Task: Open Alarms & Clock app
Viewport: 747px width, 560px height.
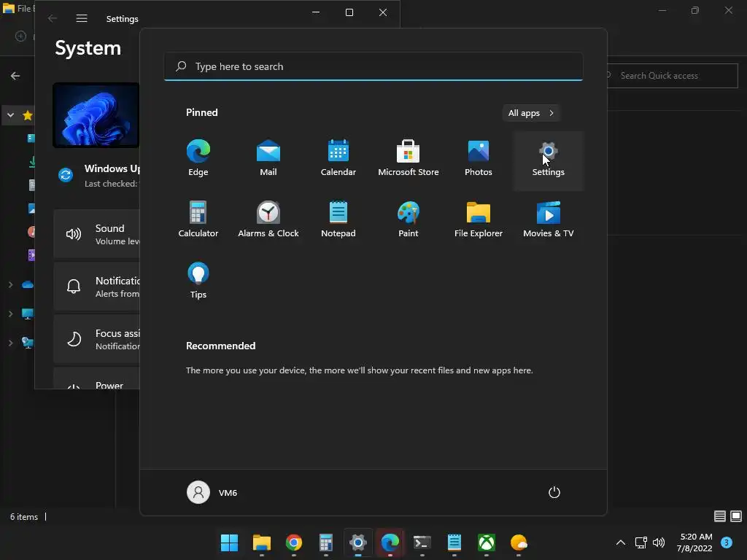Action: [268, 219]
